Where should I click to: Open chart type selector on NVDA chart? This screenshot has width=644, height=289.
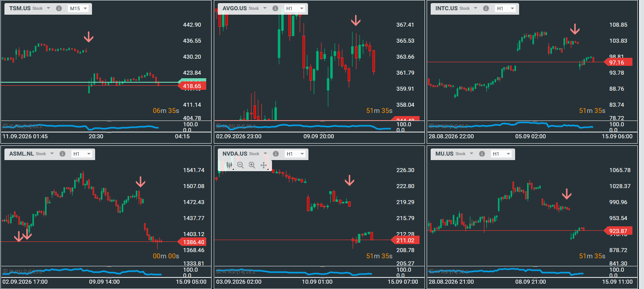[x=229, y=165]
